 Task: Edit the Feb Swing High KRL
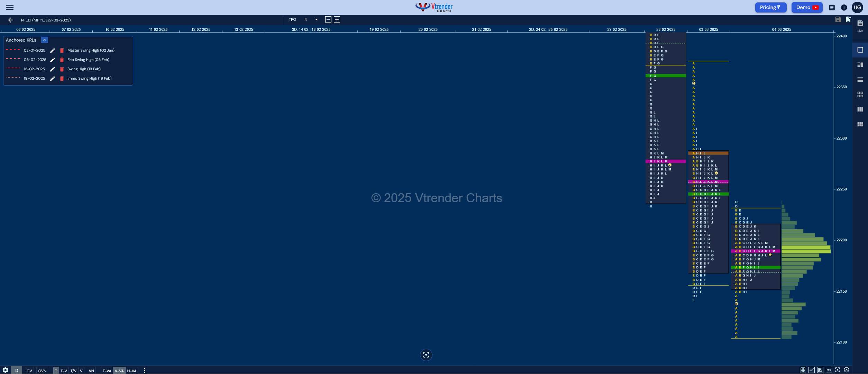52,59
